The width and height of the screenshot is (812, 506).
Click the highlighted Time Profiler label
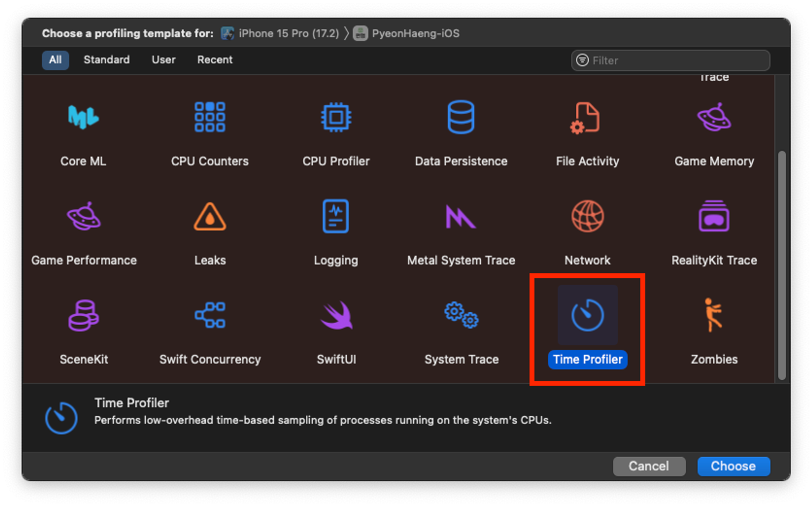pos(587,359)
